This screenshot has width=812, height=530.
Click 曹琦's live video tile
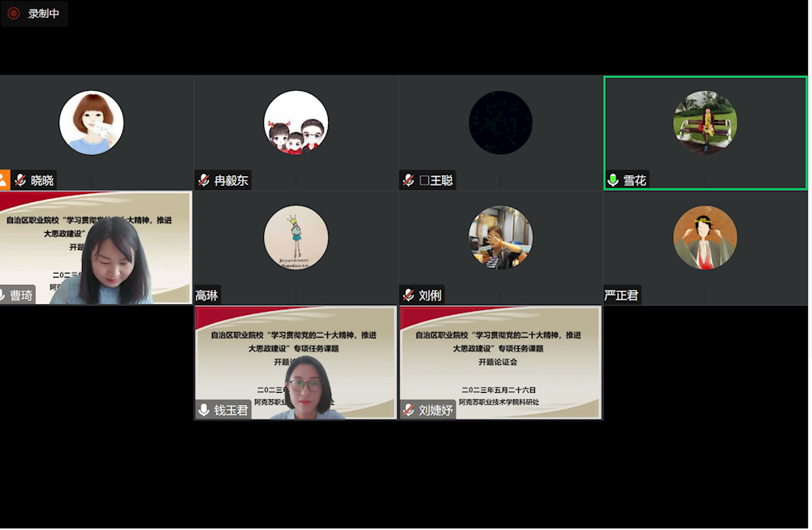pyautogui.click(x=96, y=248)
